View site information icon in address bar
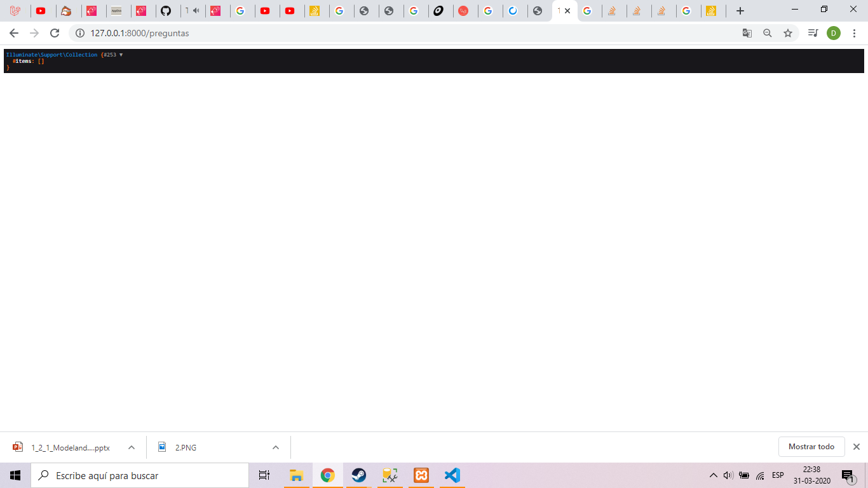The height and width of the screenshot is (488, 868). (80, 33)
